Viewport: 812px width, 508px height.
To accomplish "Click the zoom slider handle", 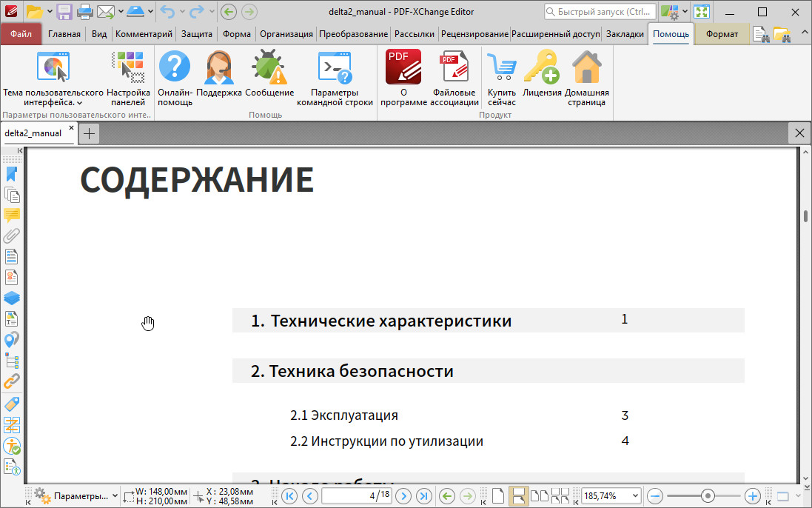I will click(708, 495).
